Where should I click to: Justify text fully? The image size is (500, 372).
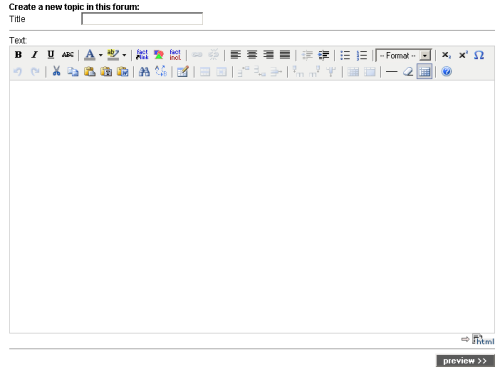pyautogui.click(x=285, y=55)
